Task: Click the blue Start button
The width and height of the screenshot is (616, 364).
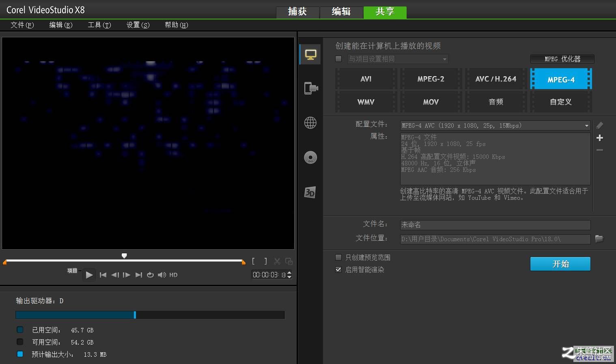Action: (560, 264)
